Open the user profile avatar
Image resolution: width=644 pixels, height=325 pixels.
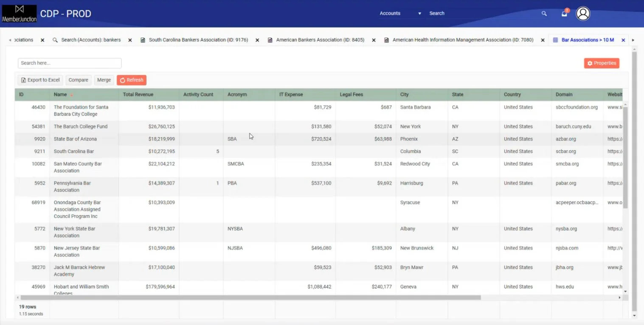[583, 14]
